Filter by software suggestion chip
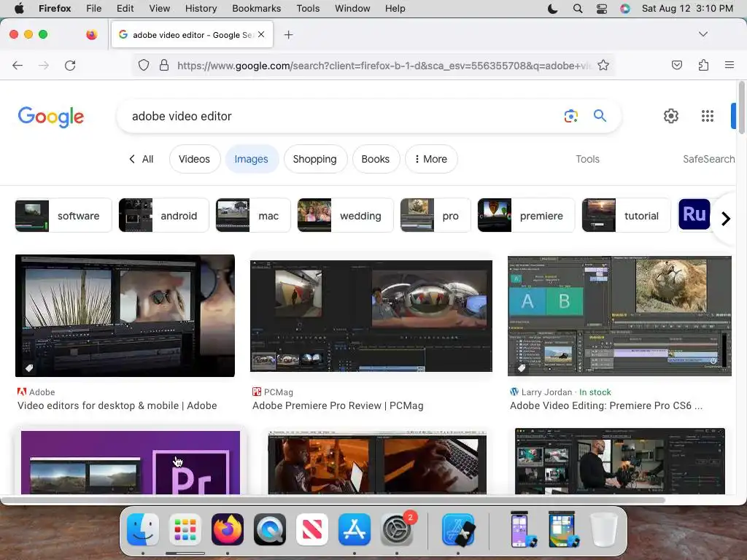The height and width of the screenshot is (560, 747). 63,216
